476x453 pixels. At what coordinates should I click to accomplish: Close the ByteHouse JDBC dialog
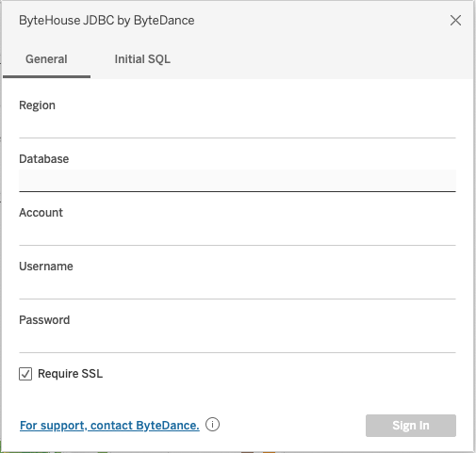455,21
